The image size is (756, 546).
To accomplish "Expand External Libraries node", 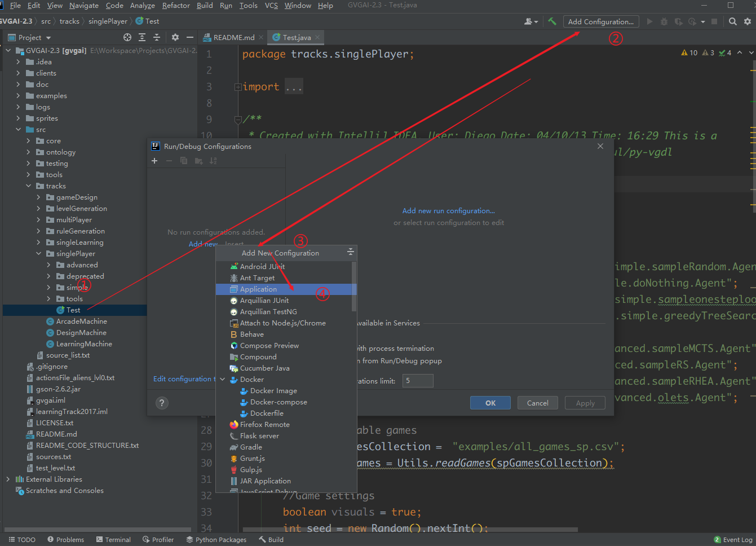I will [8, 479].
